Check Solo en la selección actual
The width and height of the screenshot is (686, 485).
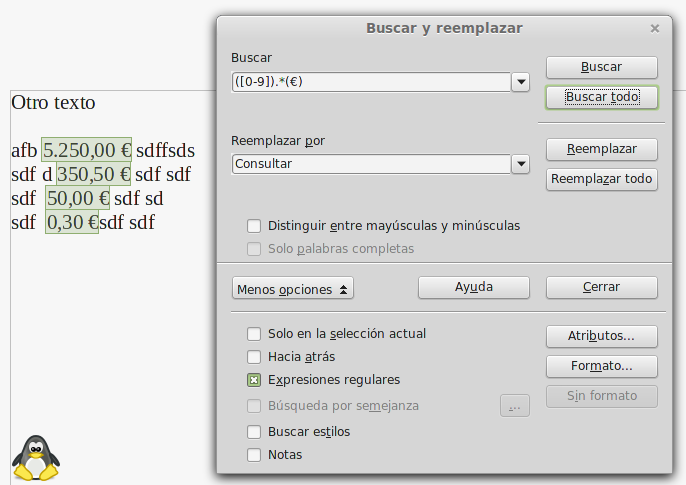254,334
